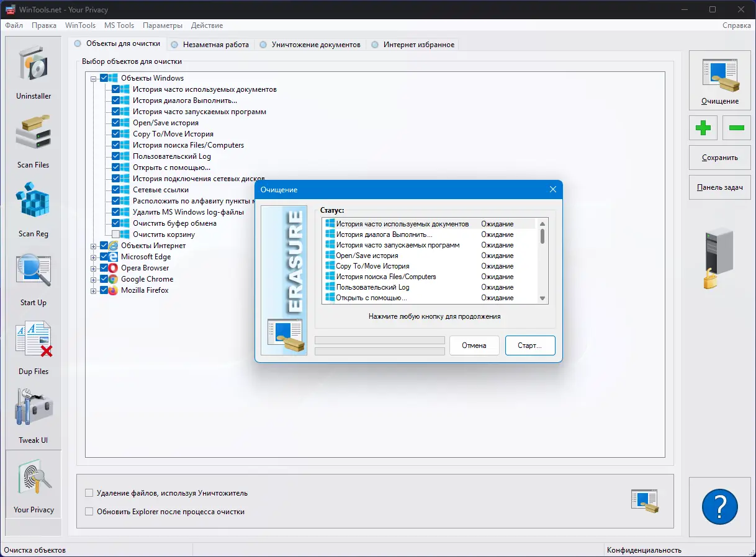
Task: Click the Отмена button in dialog
Action: pyautogui.click(x=474, y=345)
